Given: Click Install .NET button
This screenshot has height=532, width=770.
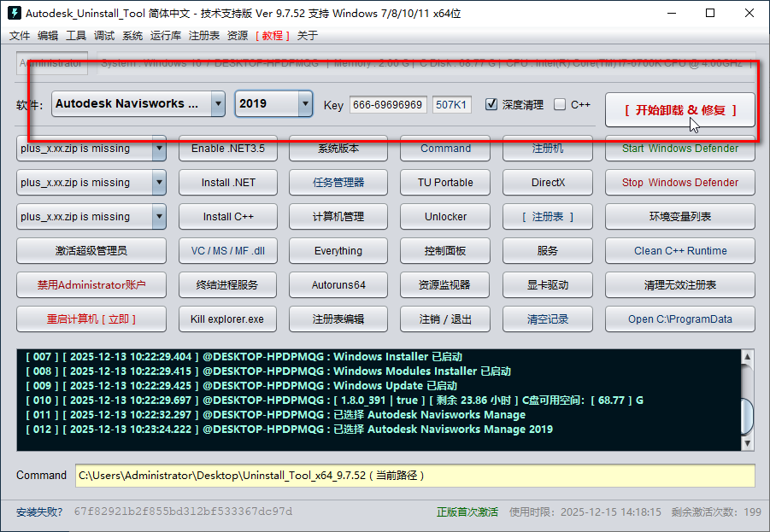Looking at the screenshot, I should (228, 183).
